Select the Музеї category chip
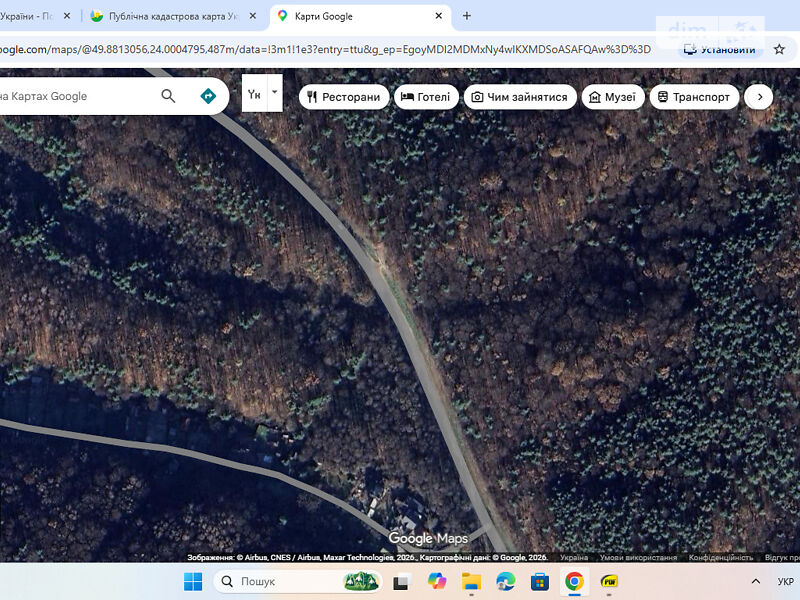Viewport: 800px width, 600px height. (x=612, y=97)
